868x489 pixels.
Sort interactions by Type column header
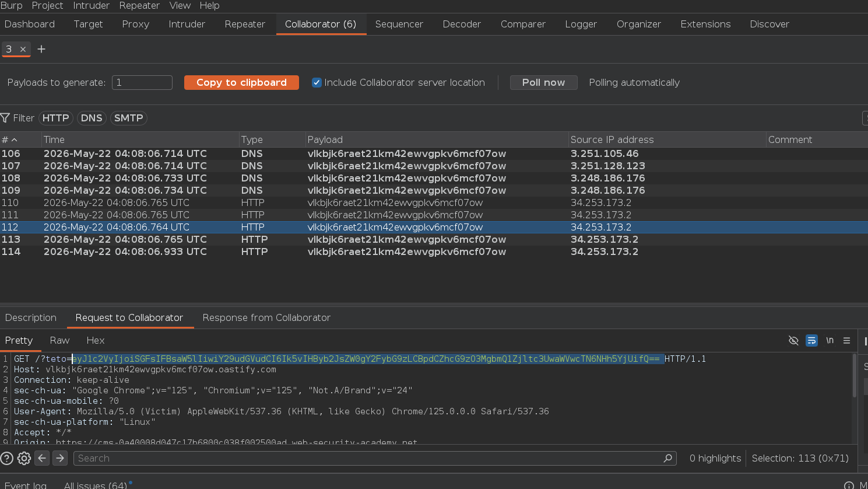coord(272,140)
